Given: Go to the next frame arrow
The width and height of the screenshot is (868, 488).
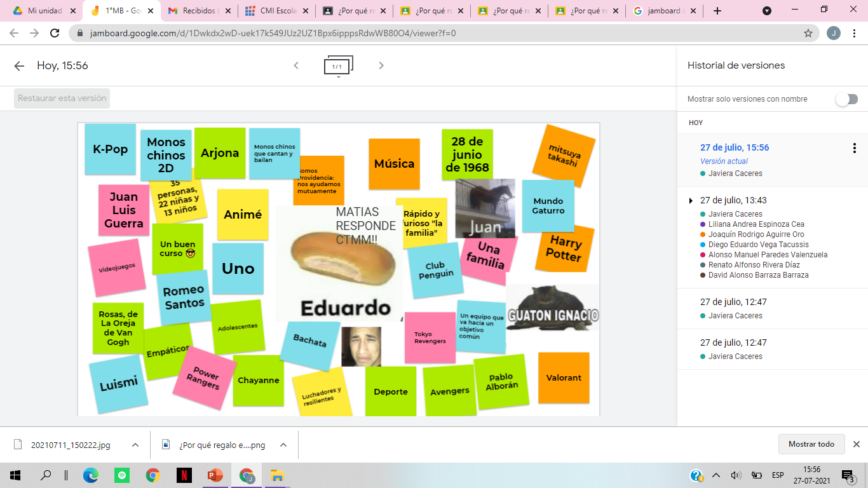Looking at the screenshot, I should [381, 65].
